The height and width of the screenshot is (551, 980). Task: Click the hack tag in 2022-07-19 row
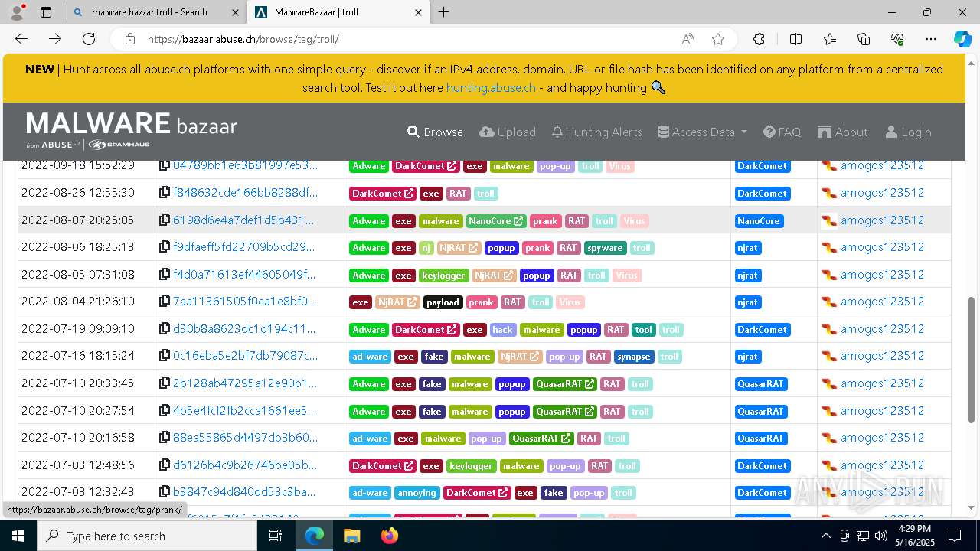502,330
